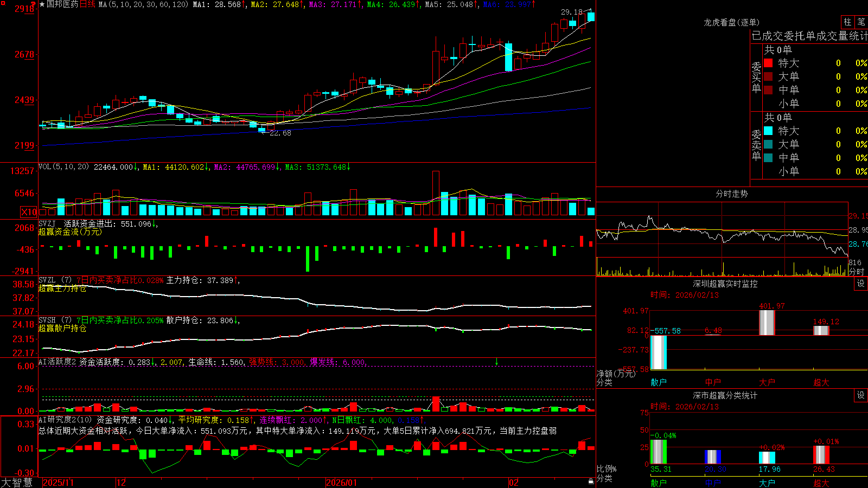Click the small red square icon at top-left corner

pyautogui.click(x=3, y=3)
